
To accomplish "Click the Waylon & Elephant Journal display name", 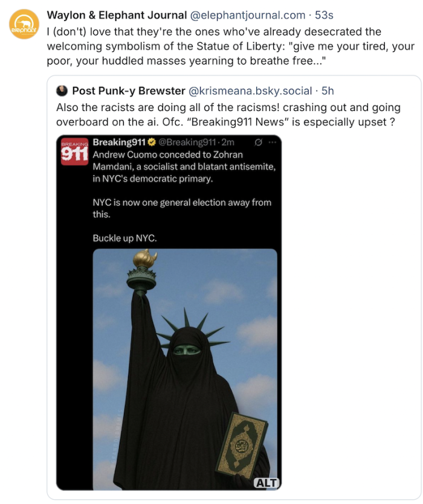I will pyautogui.click(x=117, y=15).
